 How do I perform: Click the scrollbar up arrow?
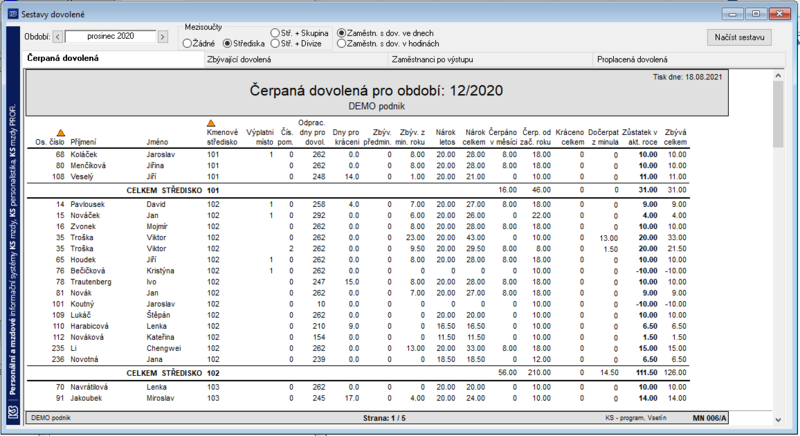click(x=778, y=75)
